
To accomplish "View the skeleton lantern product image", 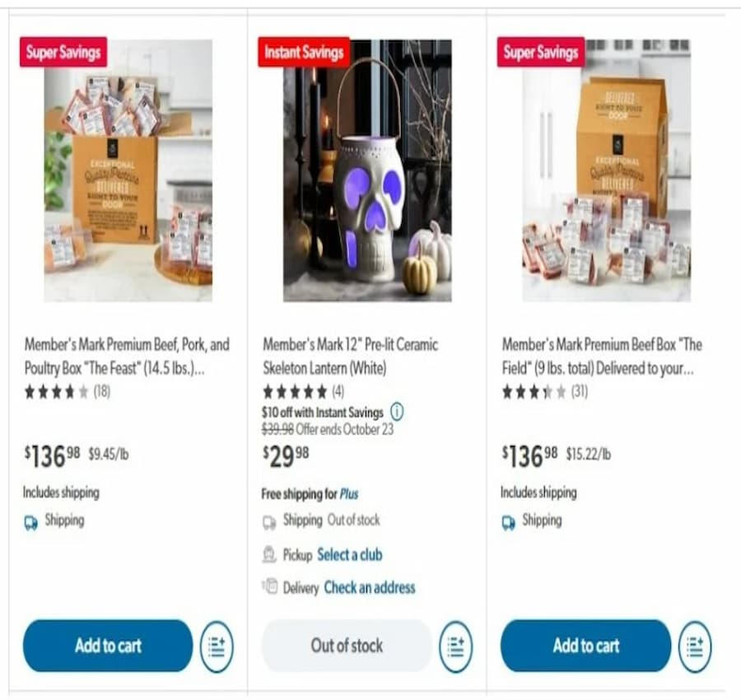I will point(367,170).
